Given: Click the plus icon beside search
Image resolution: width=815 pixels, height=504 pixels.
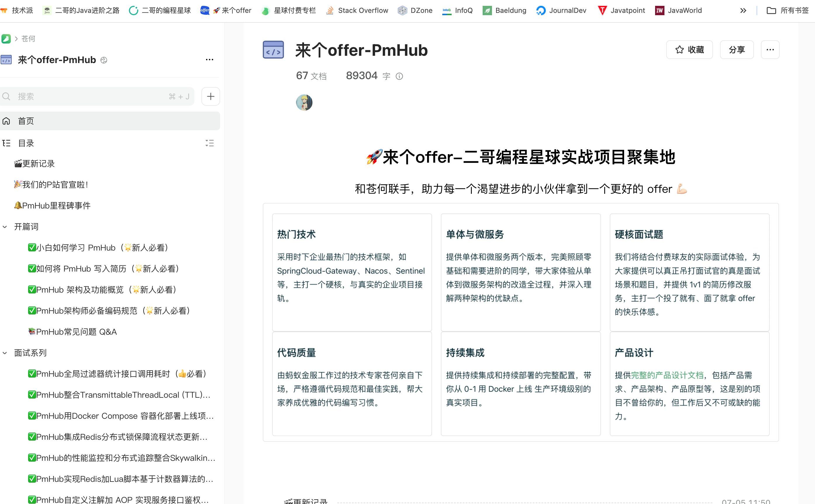Looking at the screenshot, I should 210,97.
